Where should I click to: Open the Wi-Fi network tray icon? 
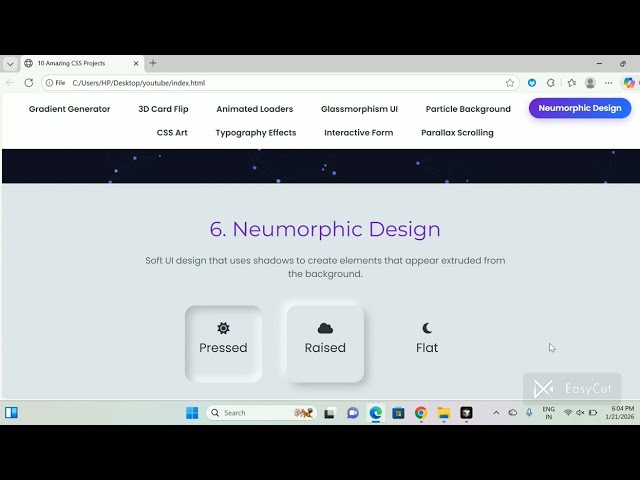click(x=568, y=413)
